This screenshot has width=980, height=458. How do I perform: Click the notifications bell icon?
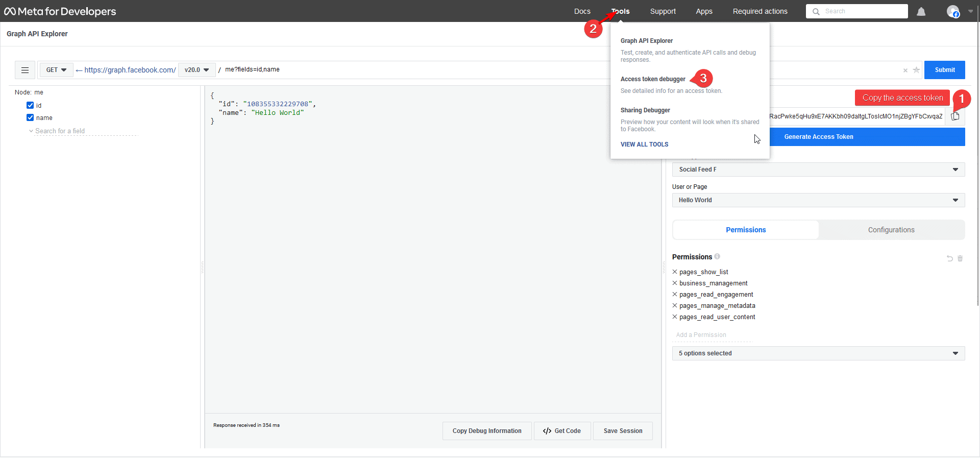click(x=921, y=11)
